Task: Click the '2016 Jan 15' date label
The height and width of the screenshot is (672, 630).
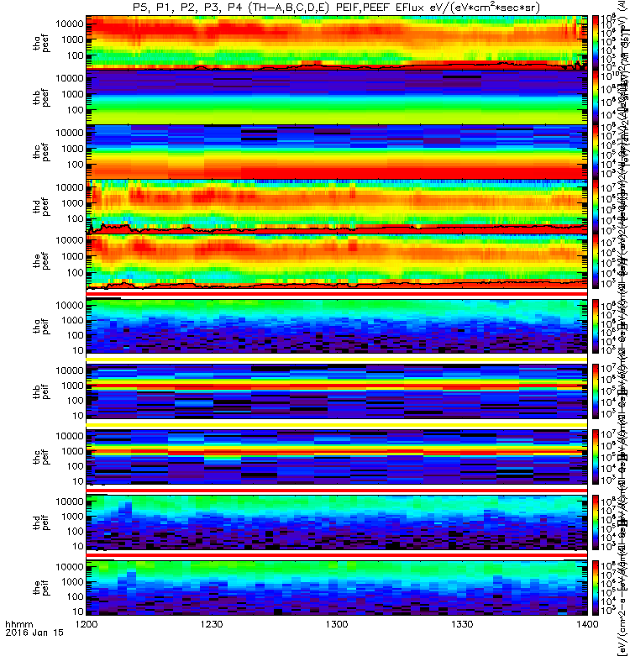Action: (x=34, y=633)
